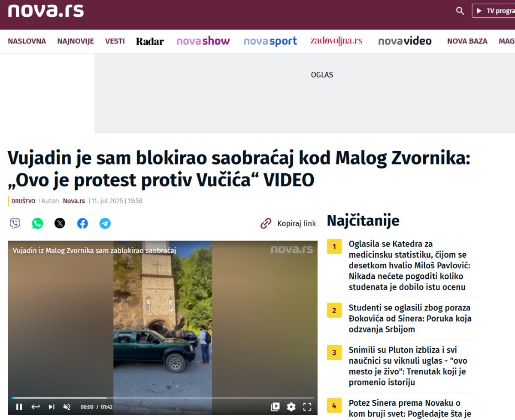Open the TV program button
The image size is (515, 420).
[x=494, y=11]
